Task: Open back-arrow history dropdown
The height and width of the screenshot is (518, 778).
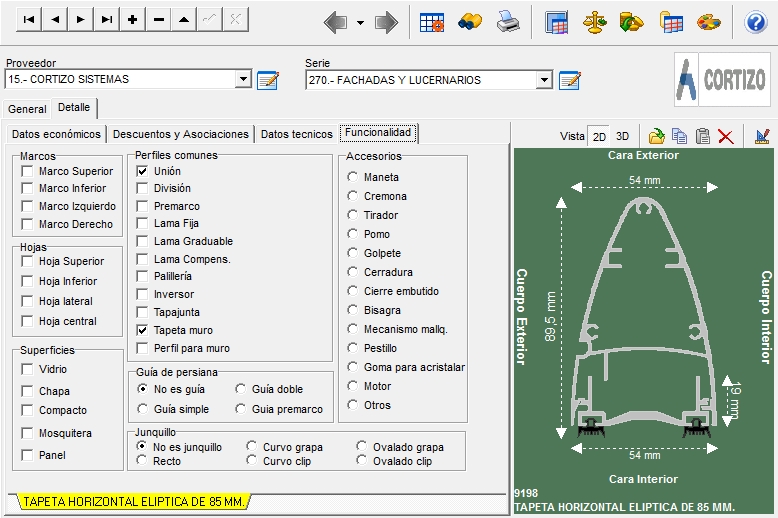Action: (x=360, y=23)
